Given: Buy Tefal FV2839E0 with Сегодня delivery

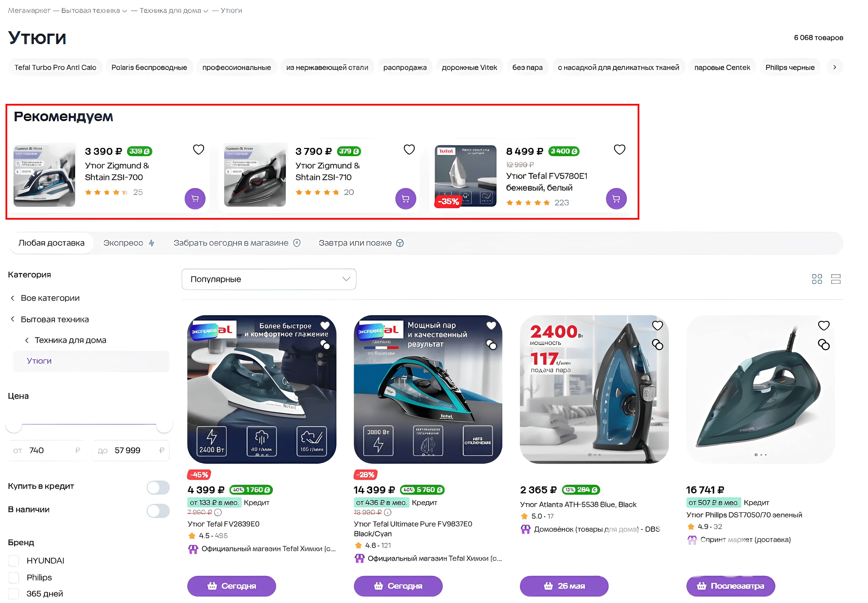Looking at the screenshot, I should (x=231, y=586).
